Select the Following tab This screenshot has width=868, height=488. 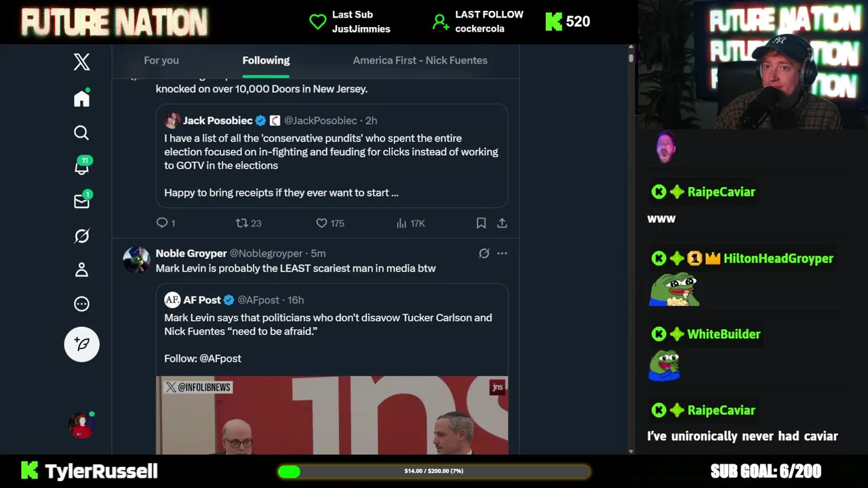point(266,60)
